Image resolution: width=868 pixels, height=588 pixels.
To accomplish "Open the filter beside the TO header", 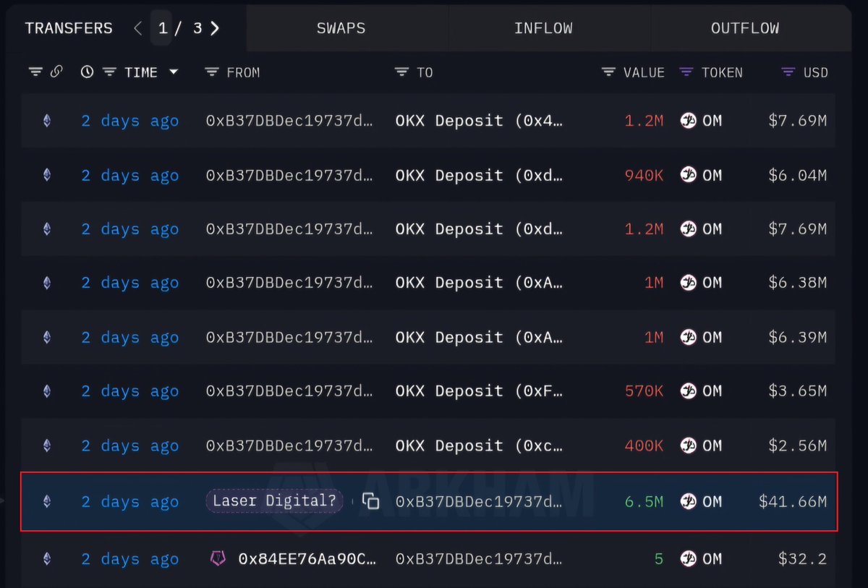I will [x=401, y=72].
